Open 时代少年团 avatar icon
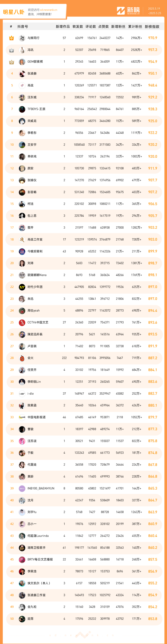Screen dimensions: 167x644 pyautogui.click(x=22, y=287)
